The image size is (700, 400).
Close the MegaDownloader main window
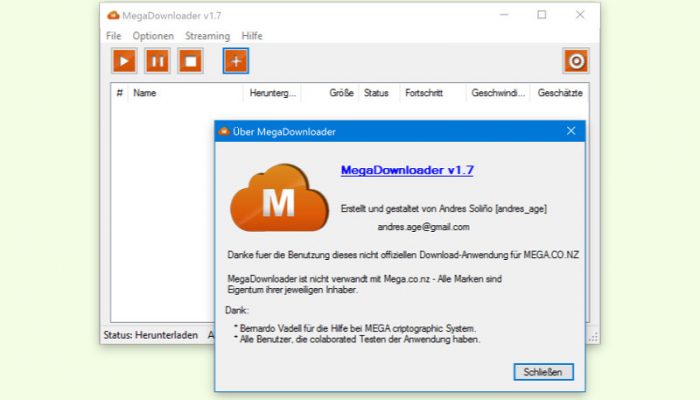point(580,15)
